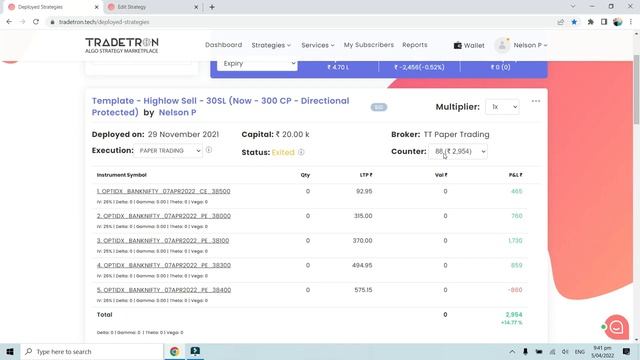
Task: Expand the Strategies menu
Action: tap(271, 45)
